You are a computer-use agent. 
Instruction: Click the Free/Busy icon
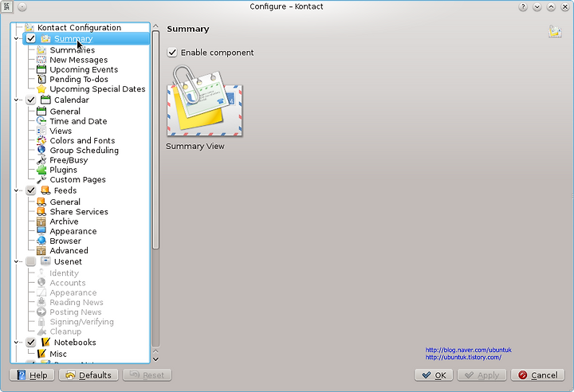pyautogui.click(x=41, y=160)
